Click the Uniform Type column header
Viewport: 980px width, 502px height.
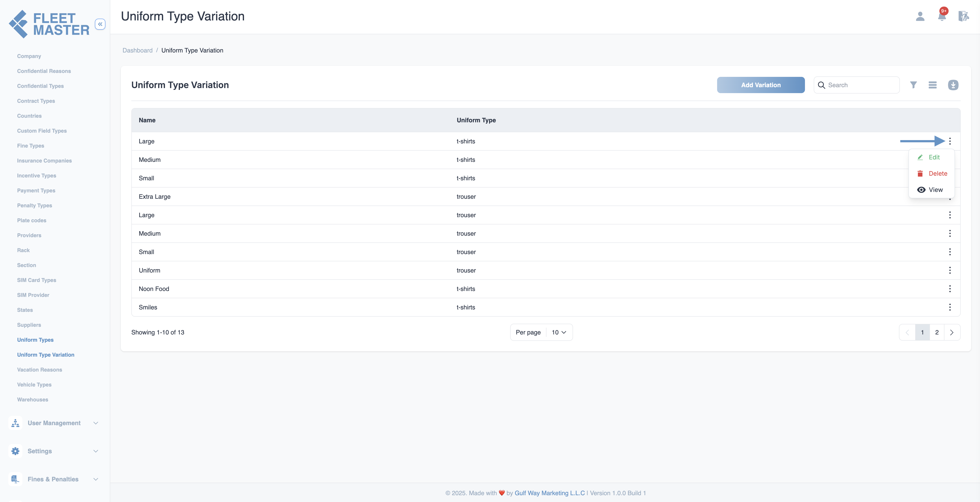click(x=476, y=120)
